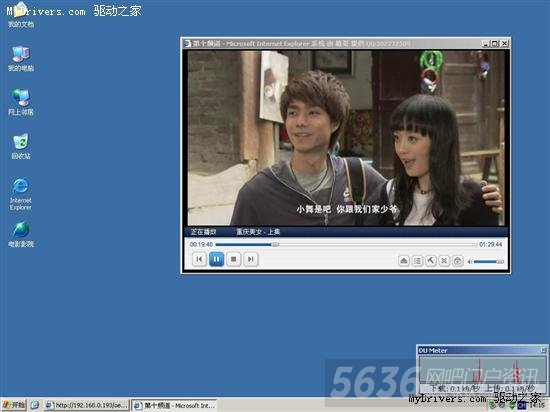550x412 pixels.
Task: Close the DU Meter window
Action: pos(544,350)
